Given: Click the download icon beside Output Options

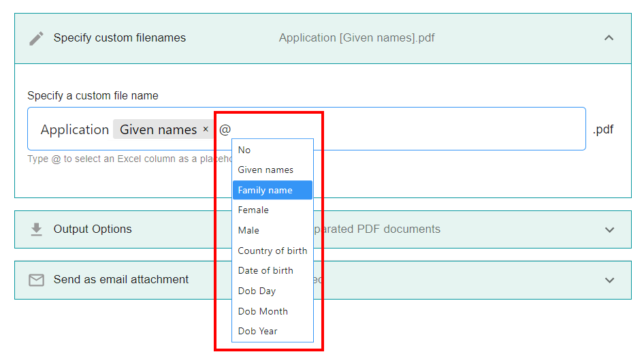Looking at the screenshot, I should (36, 229).
